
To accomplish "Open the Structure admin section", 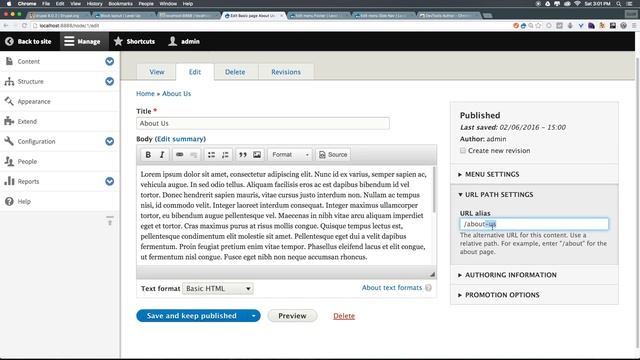I will 31,82.
